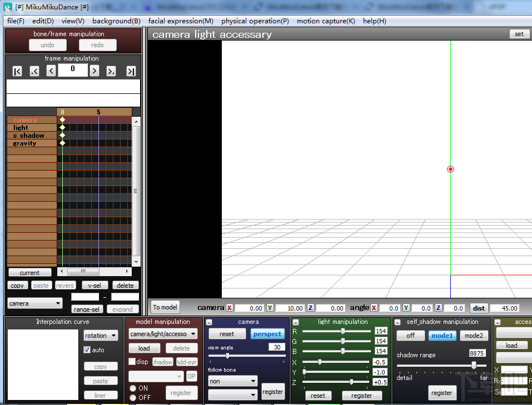Screen dimensions: 532x405
Task: Collapse self_shadow manipulation panel
Action: point(397,322)
